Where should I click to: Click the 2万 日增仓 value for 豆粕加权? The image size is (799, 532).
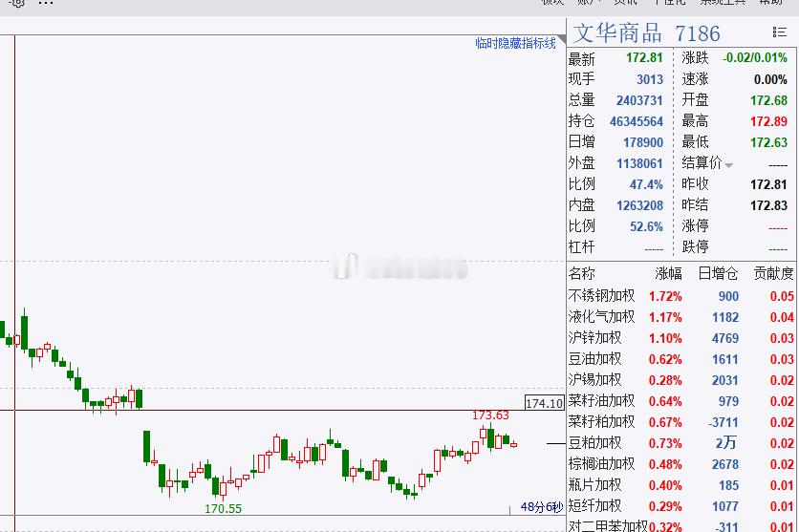coord(726,443)
